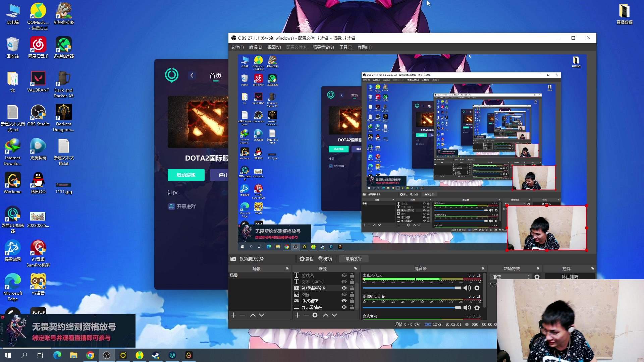This screenshot has width=644, height=362.
Task: Hide the 视频捕获设备 source via its eye icon
Action: [344, 288]
